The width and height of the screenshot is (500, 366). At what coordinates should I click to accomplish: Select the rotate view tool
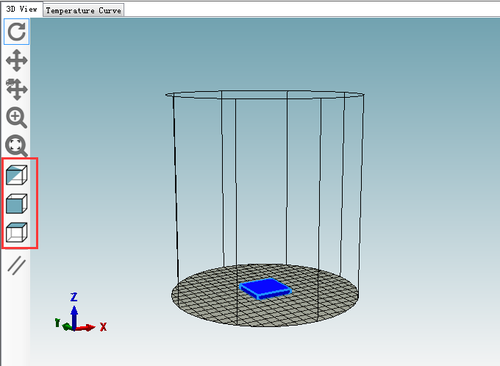click(16, 32)
